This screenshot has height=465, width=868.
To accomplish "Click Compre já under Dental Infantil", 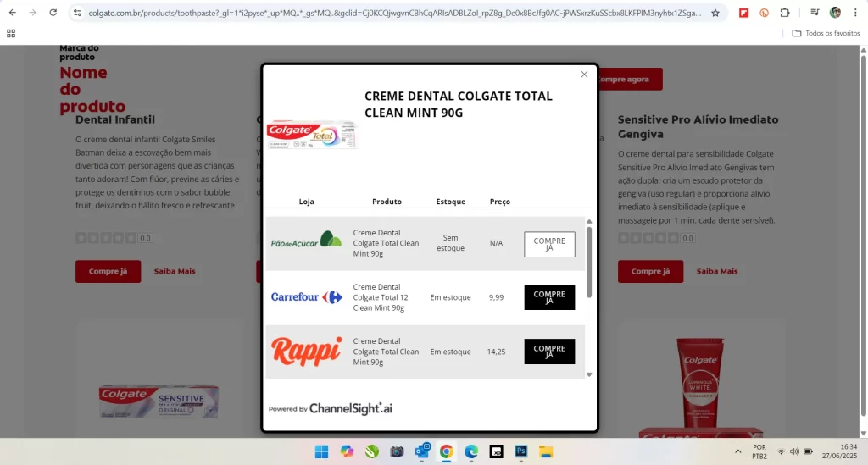I will 108,272.
